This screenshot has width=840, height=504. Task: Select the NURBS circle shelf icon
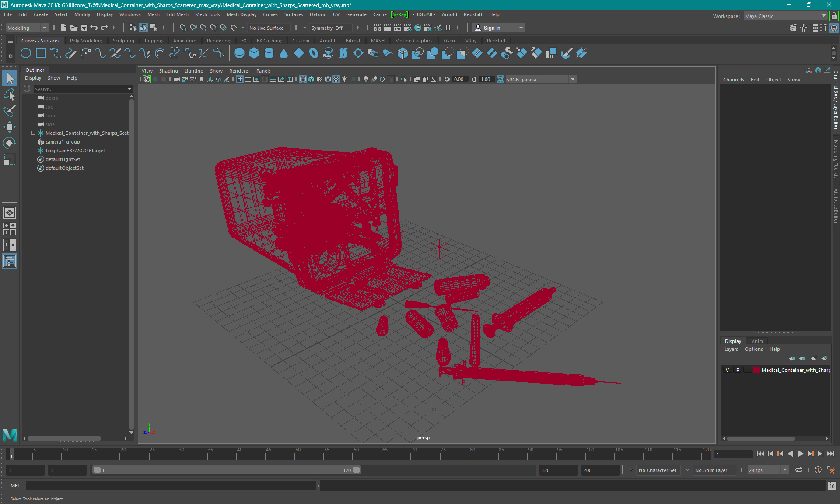(26, 53)
